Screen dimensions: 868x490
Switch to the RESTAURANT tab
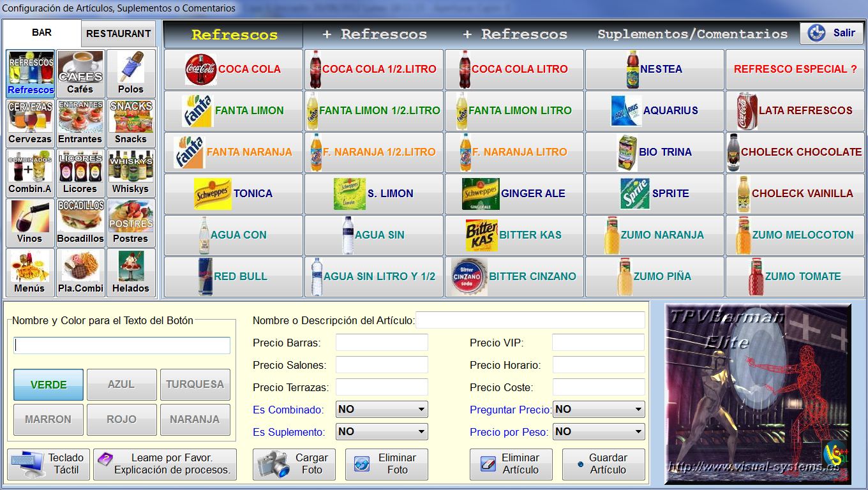[x=118, y=34]
